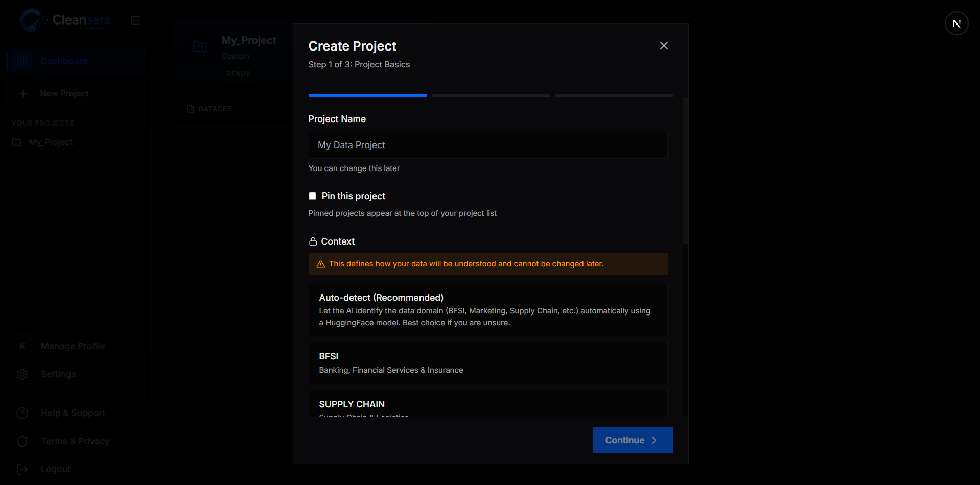Open Settings from the sidebar

[58, 374]
